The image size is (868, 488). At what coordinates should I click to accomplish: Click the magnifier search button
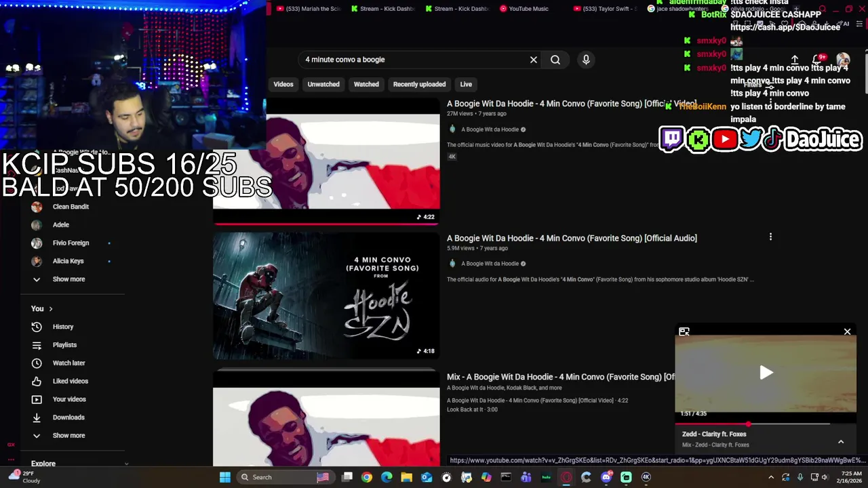[555, 60]
